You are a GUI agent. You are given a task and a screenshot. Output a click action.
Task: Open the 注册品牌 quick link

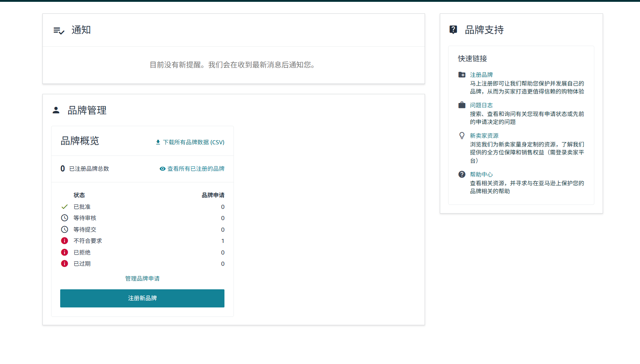482,75
